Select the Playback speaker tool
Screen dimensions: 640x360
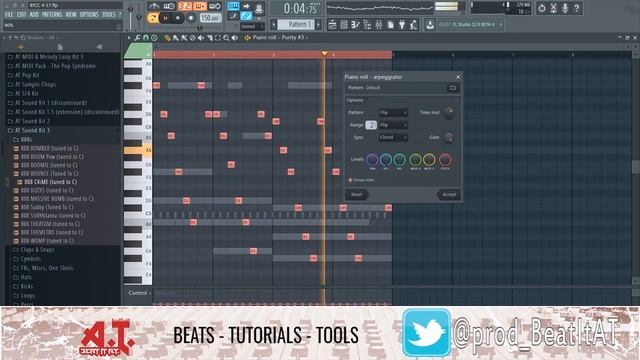click(235, 38)
